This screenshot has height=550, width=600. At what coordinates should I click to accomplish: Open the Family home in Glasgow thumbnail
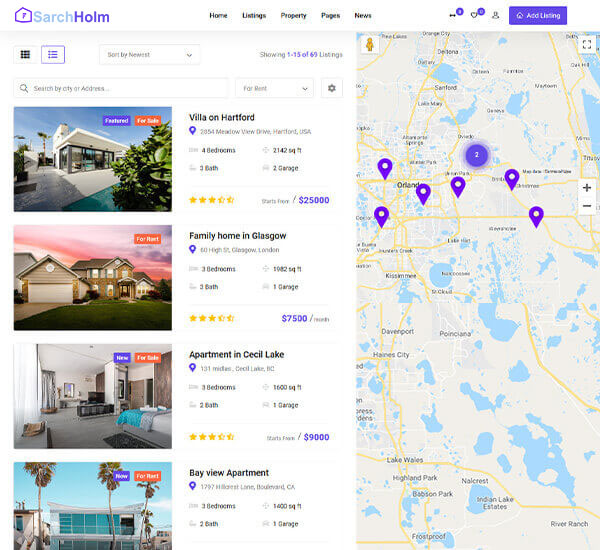93,277
